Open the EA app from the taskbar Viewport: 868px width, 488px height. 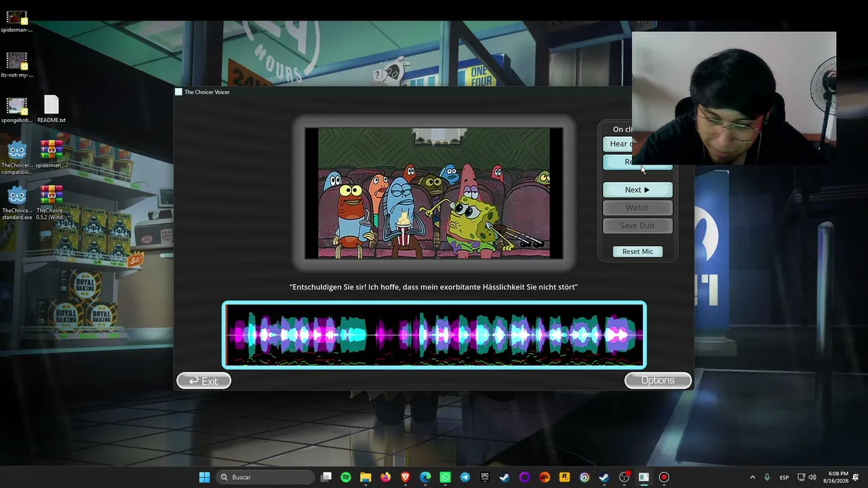pos(545,477)
